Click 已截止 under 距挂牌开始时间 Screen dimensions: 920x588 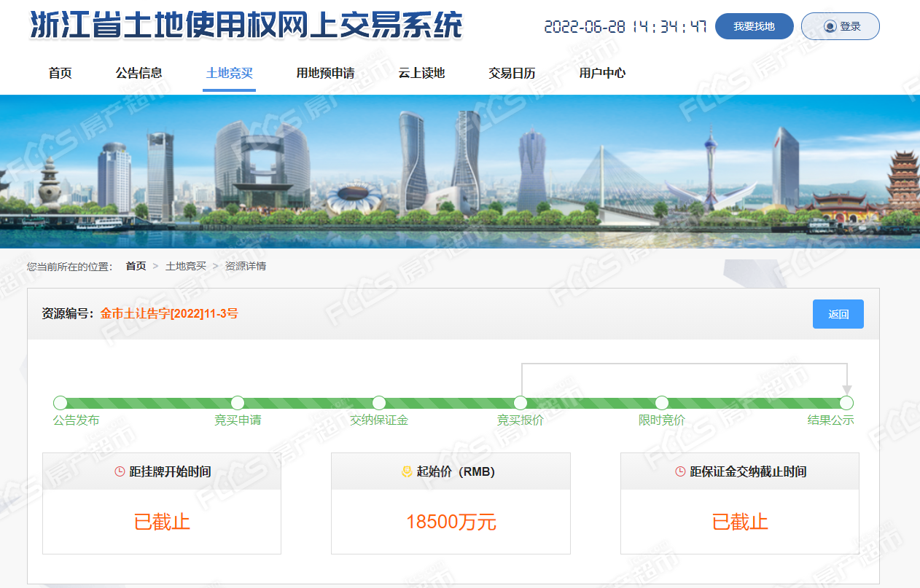coord(162,522)
